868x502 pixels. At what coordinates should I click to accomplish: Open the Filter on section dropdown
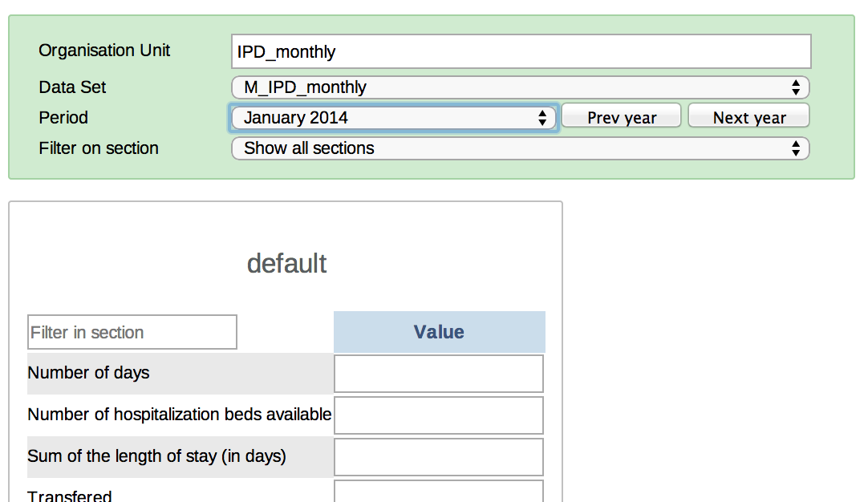pyautogui.click(x=521, y=148)
